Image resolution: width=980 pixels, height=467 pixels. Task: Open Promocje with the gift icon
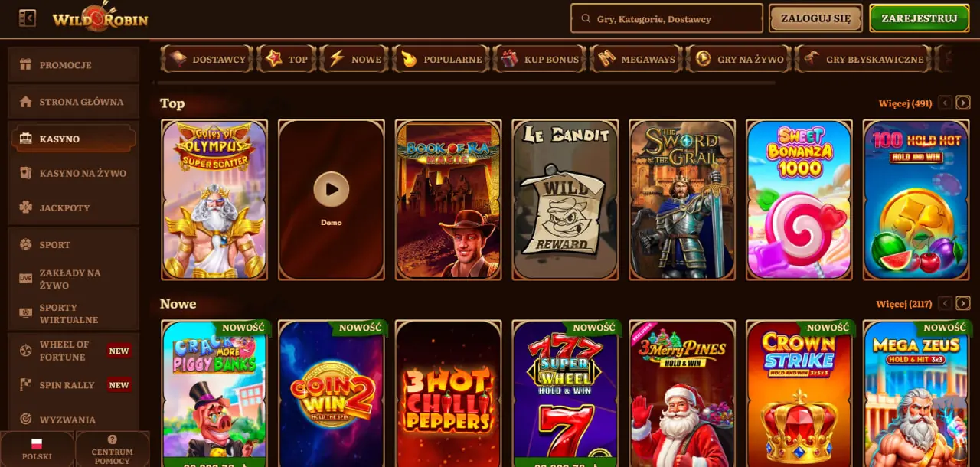click(x=73, y=65)
